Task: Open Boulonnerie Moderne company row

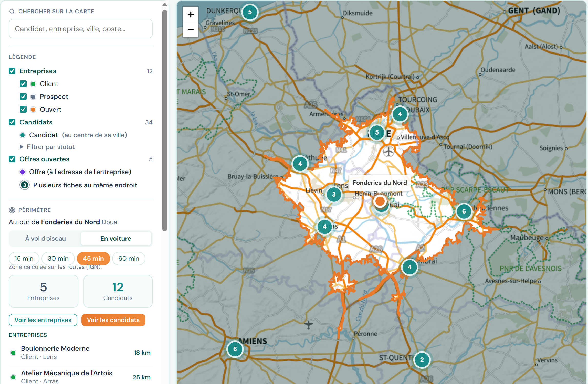Action: pos(81,353)
